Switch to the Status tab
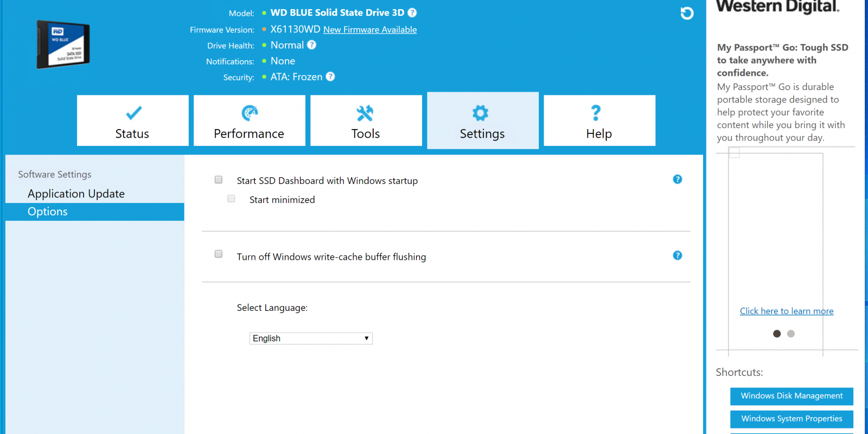This screenshot has width=868, height=434. coord(133,120)
